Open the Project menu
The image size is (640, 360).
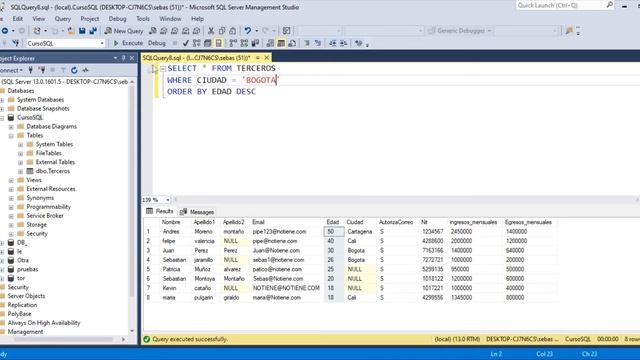click(x=90, y=19)
